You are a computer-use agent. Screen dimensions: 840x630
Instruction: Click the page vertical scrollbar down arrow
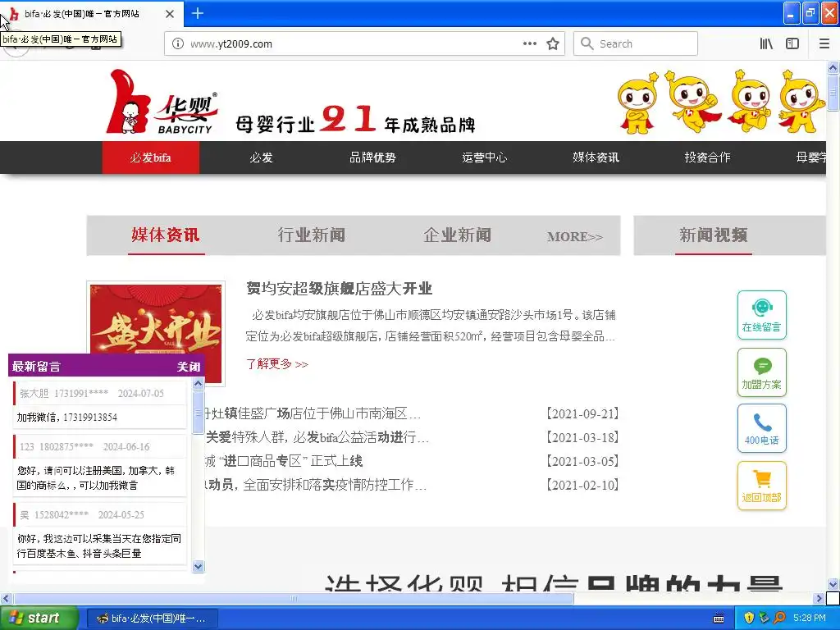(x=833, y=584)
